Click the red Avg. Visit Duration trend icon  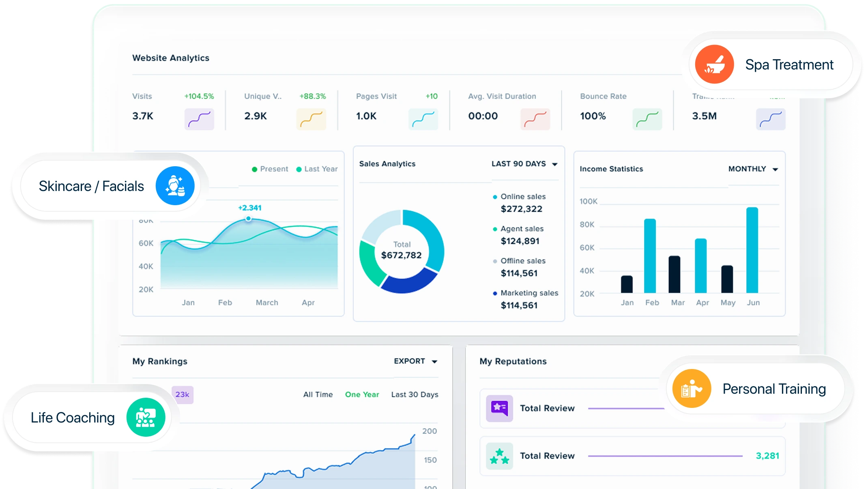535,119
